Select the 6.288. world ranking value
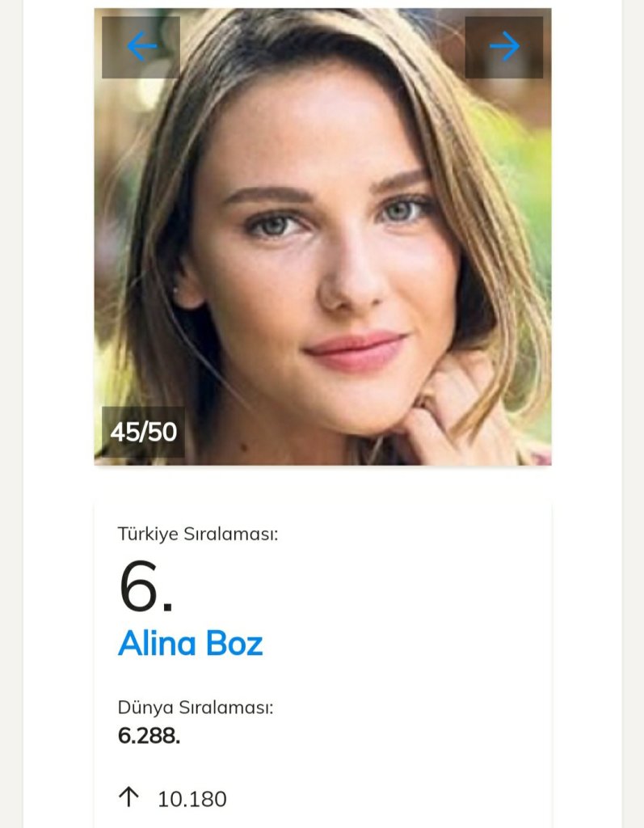The height and width of the screenshot is (828, 644). click(149, 737)
